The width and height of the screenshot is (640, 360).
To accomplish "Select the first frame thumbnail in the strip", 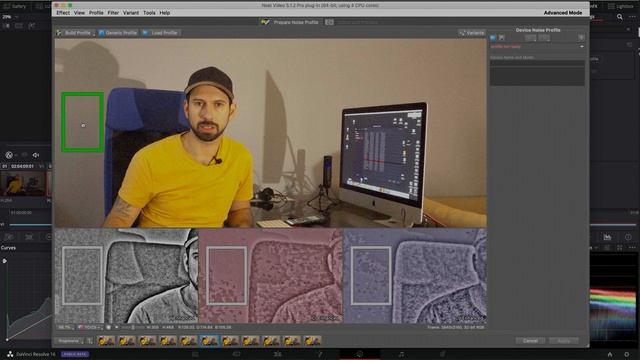I will (x=106, y=340).
